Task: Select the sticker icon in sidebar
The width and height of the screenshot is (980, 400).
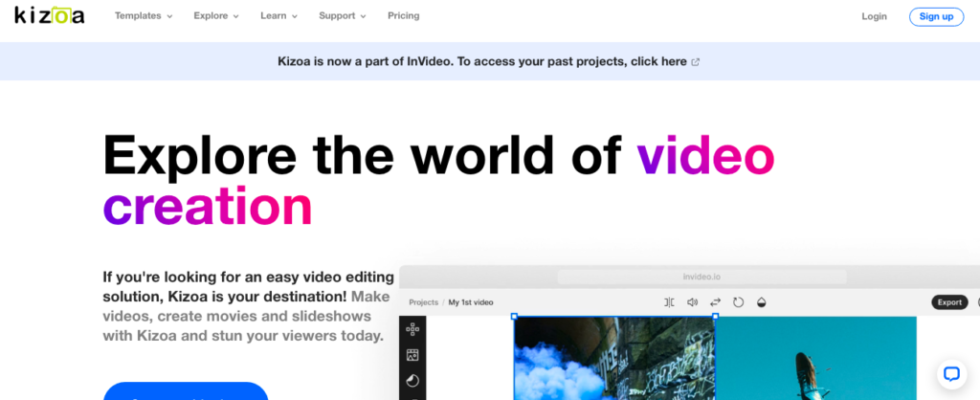Action: pyautogui.click(x=412, y=381)
